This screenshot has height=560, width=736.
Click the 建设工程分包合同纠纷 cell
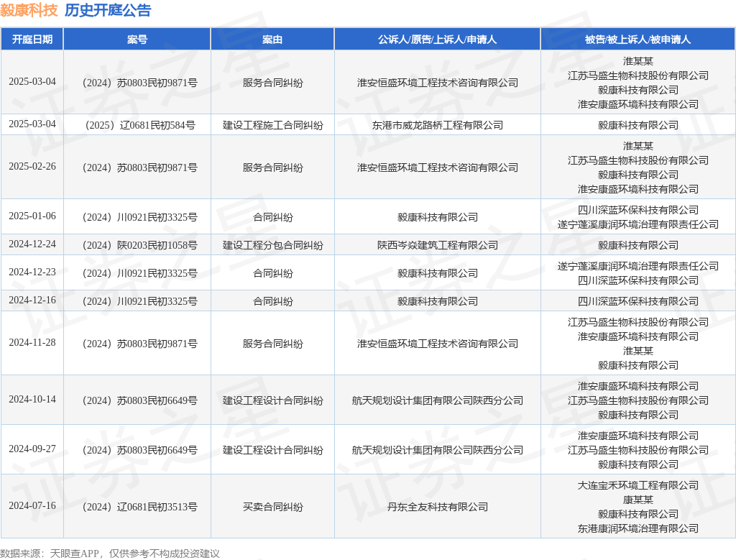coord(272,246)
